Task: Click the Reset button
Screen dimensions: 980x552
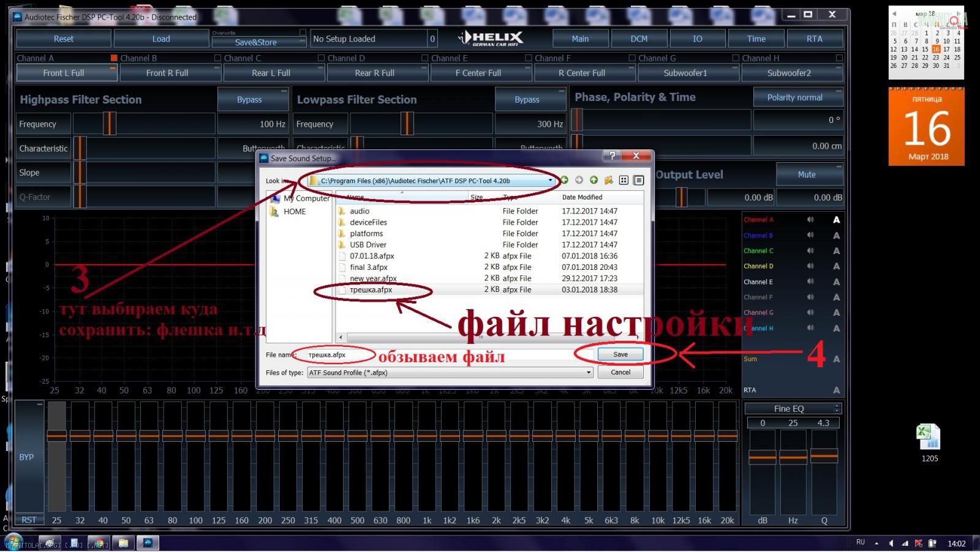Action: pyautogui.click(x=63, y=39)
